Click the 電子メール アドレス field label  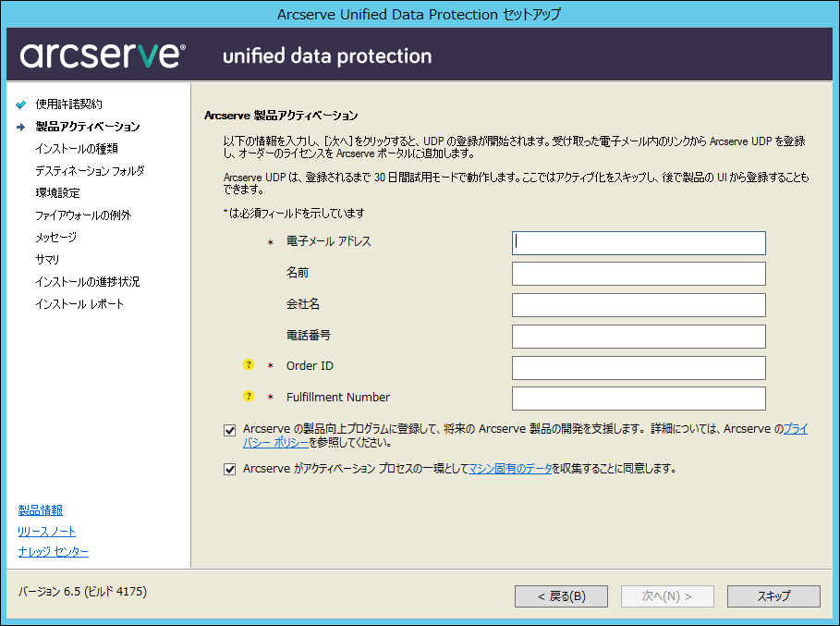(328, 241)
